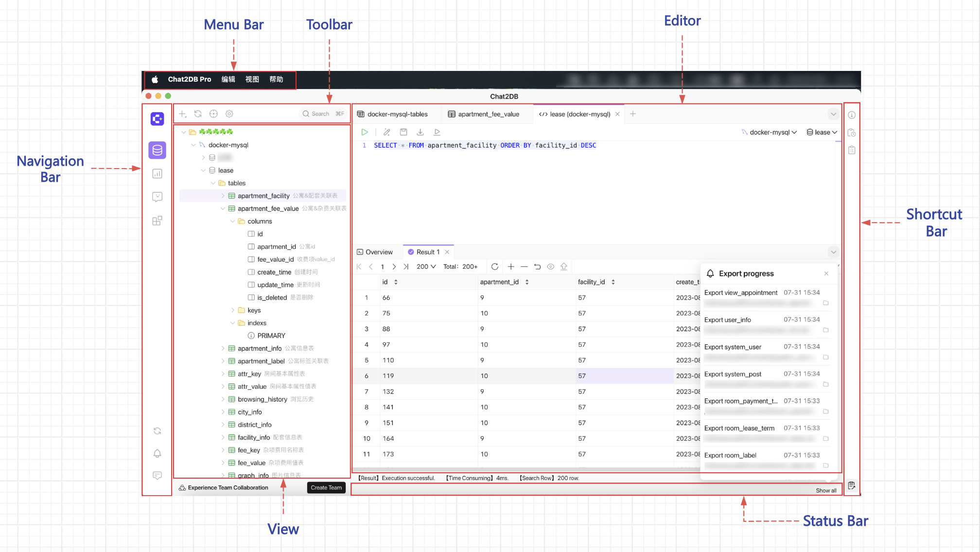The image size is (980, 552).
Task: Open the 编辑 menu in menu bar
Action: (x=228, y=79)
